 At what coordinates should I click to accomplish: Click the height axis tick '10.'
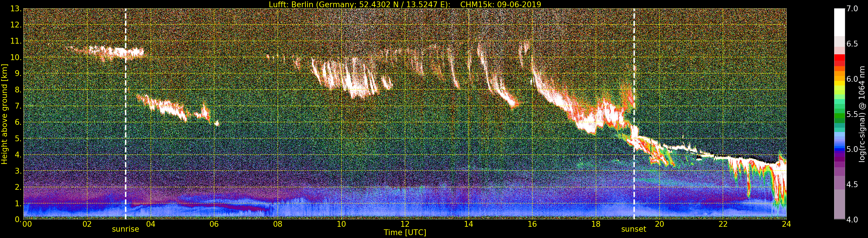16,57
